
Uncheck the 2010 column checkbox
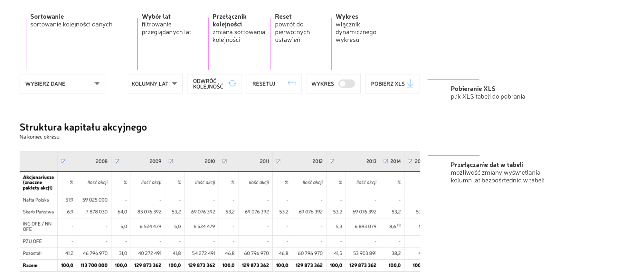[x=171, y=161]
